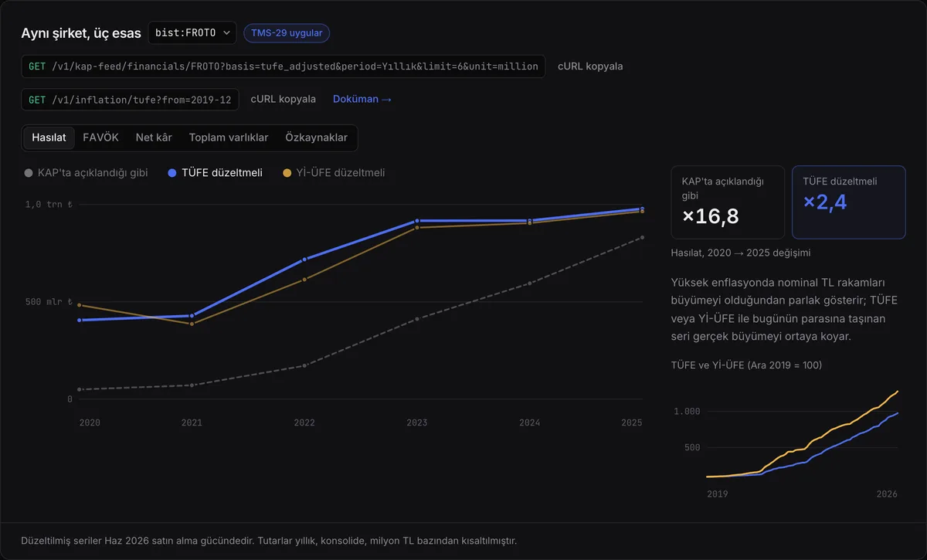Copy cURL for the kap-feed financials endpoint
Viewport: 927px width, 560px height.
pos(590,66)
